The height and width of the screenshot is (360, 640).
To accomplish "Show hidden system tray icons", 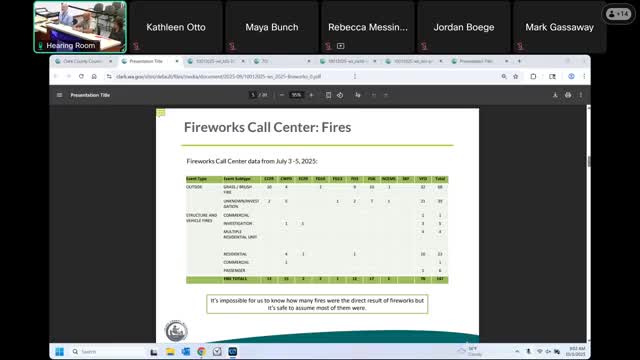I will point(517,351).
